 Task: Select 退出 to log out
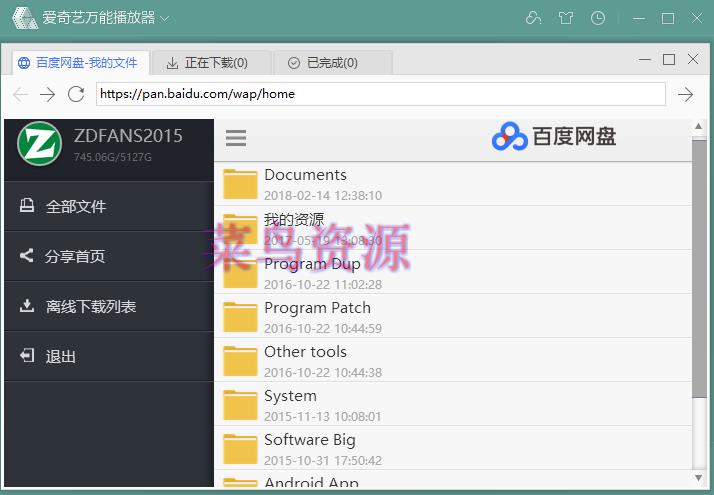point(109,357)
